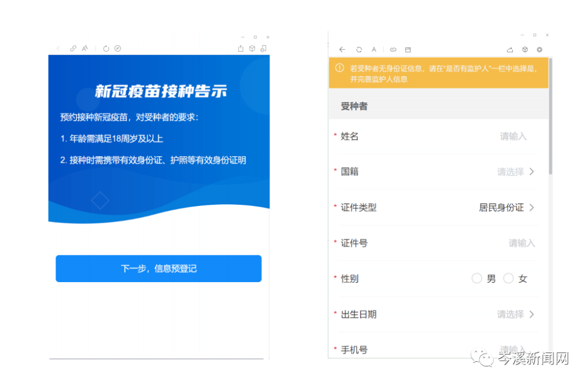Share arrow icon in form window
Screen dimensions: 588x384
coord(510,50)
